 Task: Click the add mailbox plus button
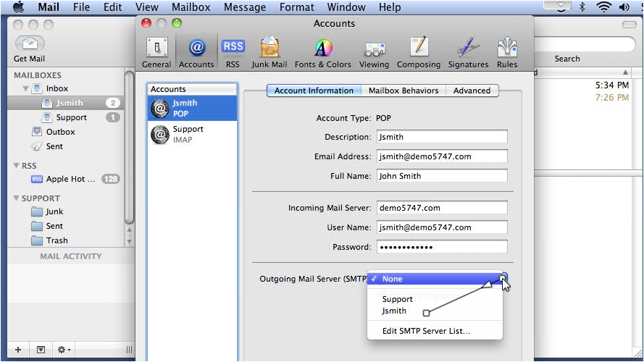pos(18,350)
